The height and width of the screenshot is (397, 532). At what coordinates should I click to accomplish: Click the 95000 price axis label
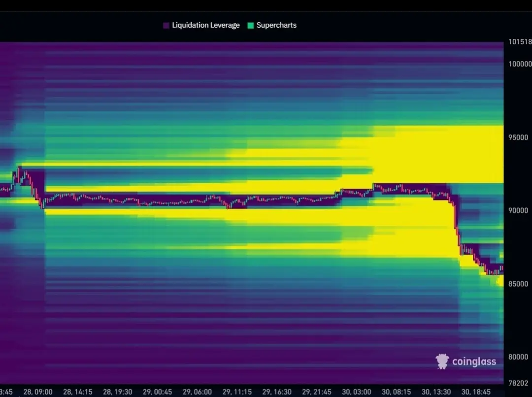coord(518,137)
